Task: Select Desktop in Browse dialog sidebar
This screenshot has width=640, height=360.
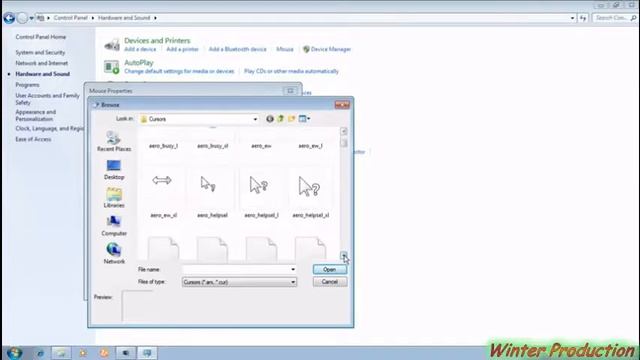Action: (x=114, y=170)
